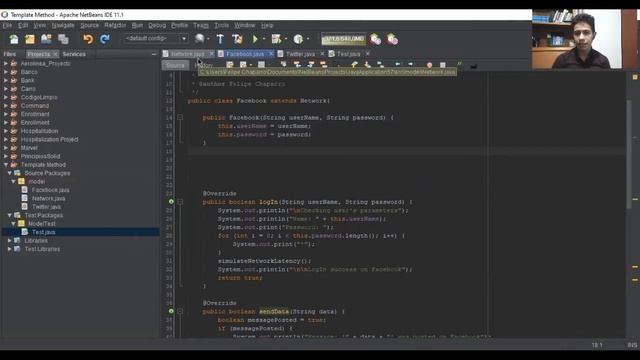Click the Undo arrow icon

88,39
